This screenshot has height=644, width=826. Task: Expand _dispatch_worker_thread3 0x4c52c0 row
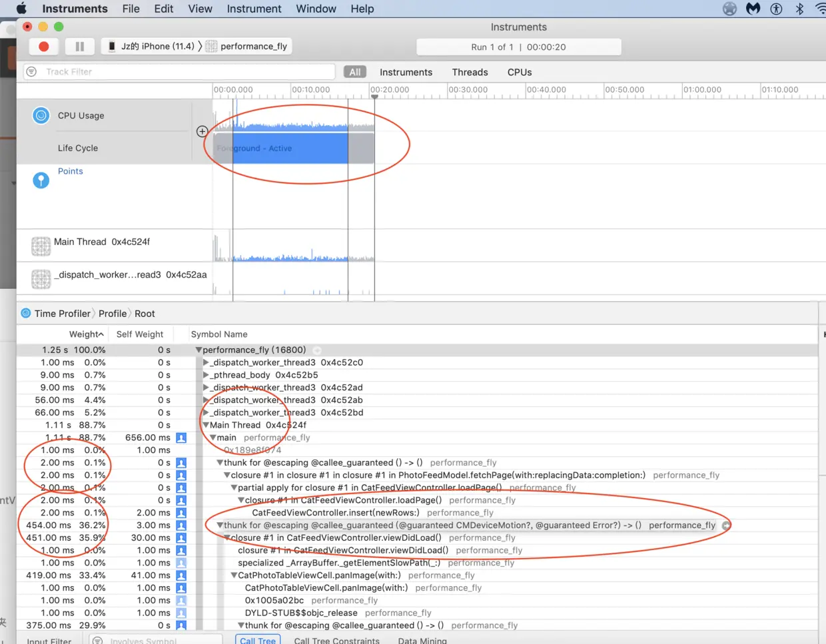click(x=206, y=362)
